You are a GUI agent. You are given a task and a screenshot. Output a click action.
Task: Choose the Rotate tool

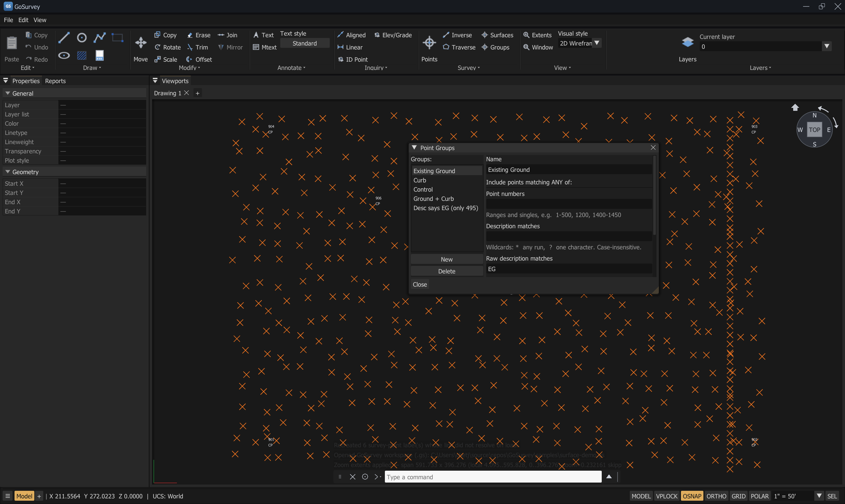pyautogui.click(x=168, y=47)
